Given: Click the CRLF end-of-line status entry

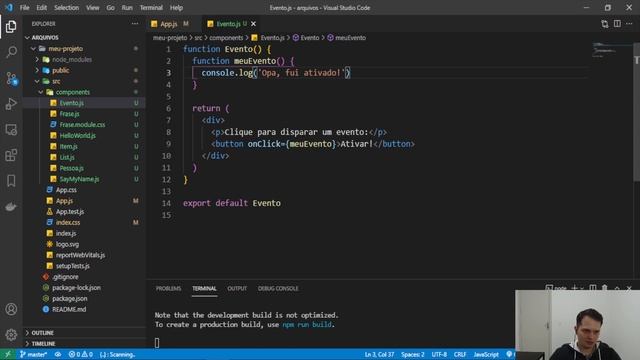Looking at the screenshot, I should tap(460, 354).
